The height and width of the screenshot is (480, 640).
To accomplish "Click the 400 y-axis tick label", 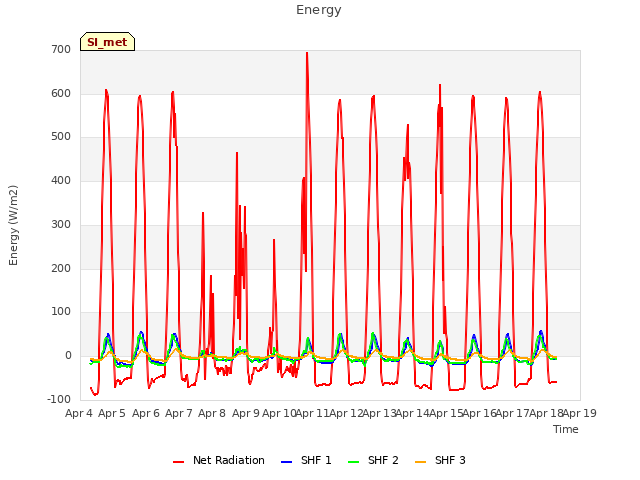I will (x=61, y=180).
